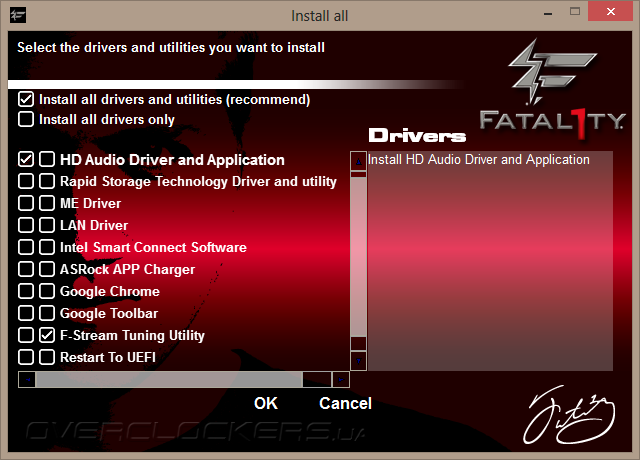Check first box for Restart To UEFI

[26, 357]
